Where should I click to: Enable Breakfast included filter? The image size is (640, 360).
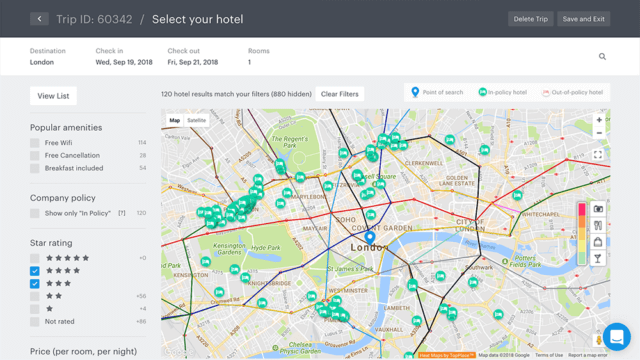[35, 168]
